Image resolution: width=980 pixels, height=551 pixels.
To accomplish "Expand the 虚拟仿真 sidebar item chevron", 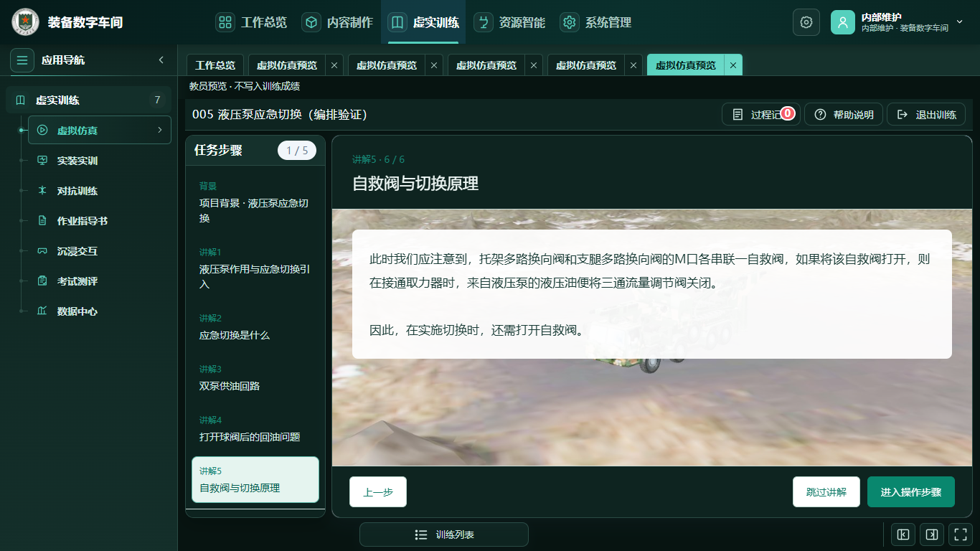I will [x=159, y=131].
